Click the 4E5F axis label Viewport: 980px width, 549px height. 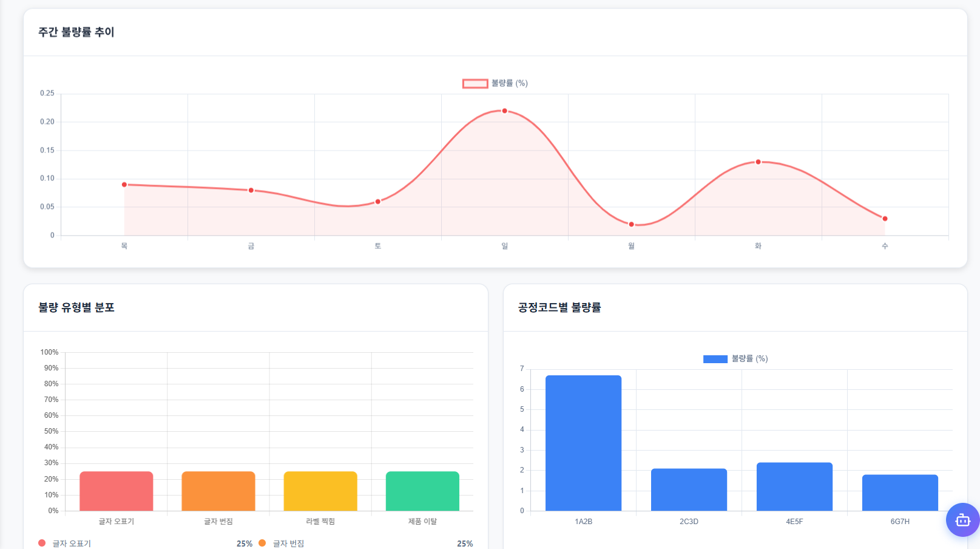click(x=794, y=522)
